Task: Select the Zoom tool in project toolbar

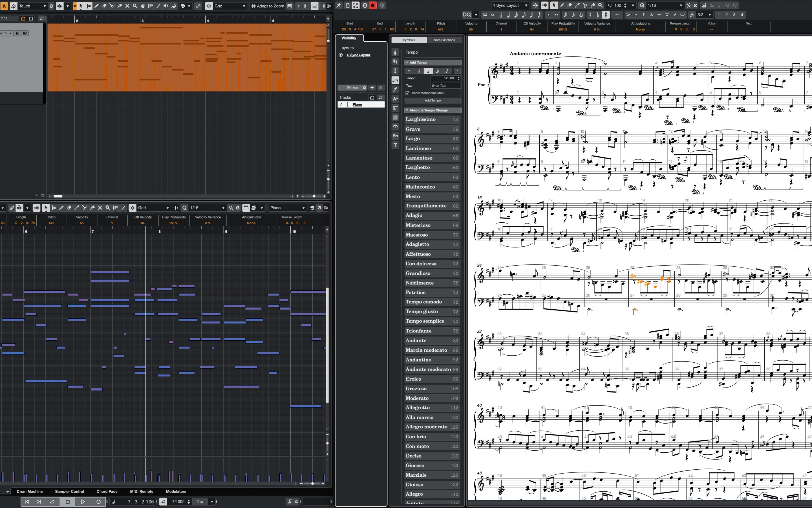Action: point(135,6)
